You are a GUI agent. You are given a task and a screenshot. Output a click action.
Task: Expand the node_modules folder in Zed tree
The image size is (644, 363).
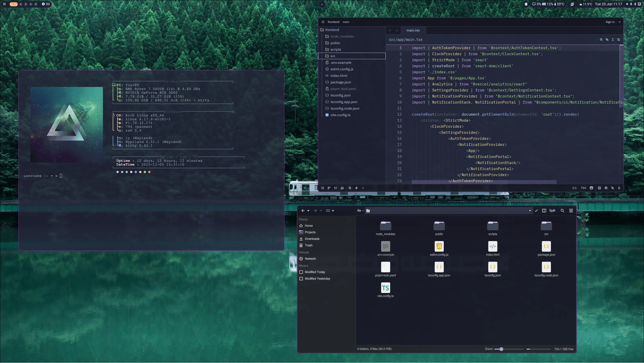(352, 36)
